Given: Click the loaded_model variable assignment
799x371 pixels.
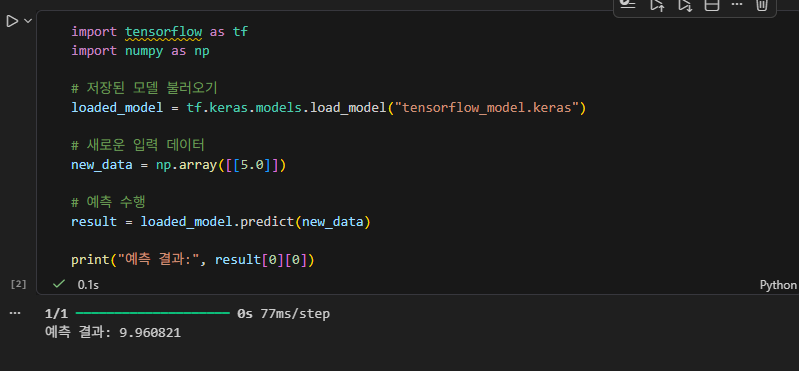Looking at the screenshot, I should [x=117, y=108].
